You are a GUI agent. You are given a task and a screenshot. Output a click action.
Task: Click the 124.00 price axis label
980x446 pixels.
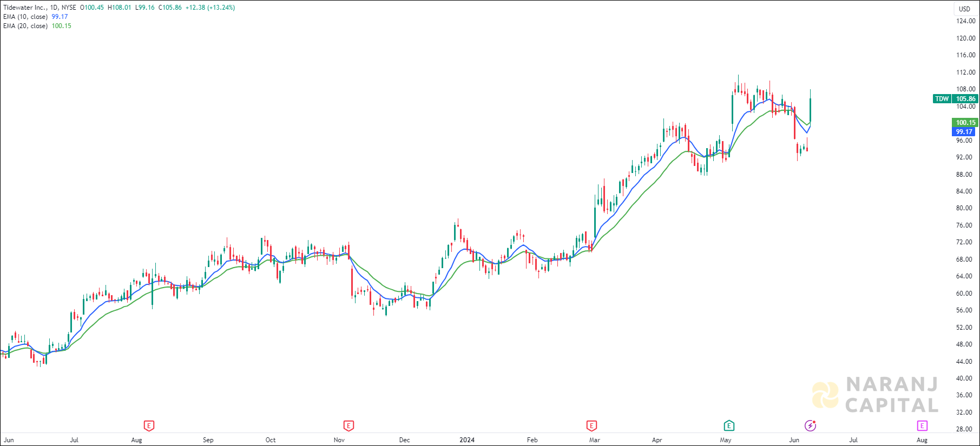[x=965, y=21]
